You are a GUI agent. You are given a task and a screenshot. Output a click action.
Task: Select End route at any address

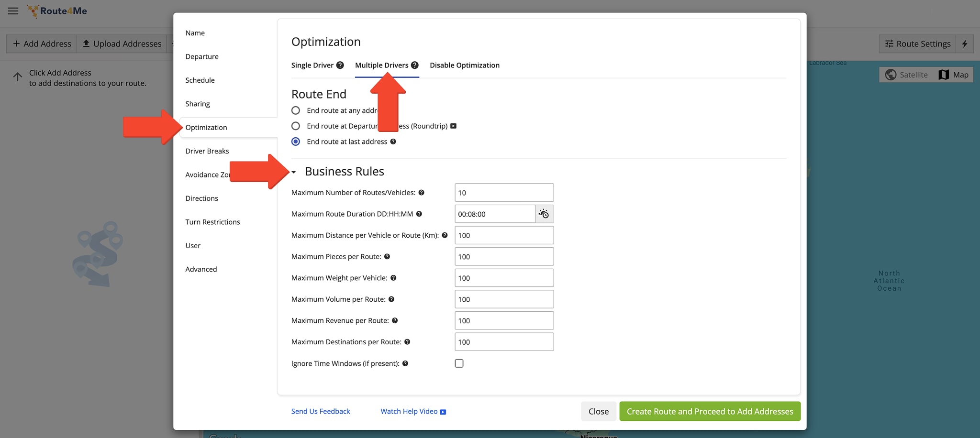(x=296, y=110)
